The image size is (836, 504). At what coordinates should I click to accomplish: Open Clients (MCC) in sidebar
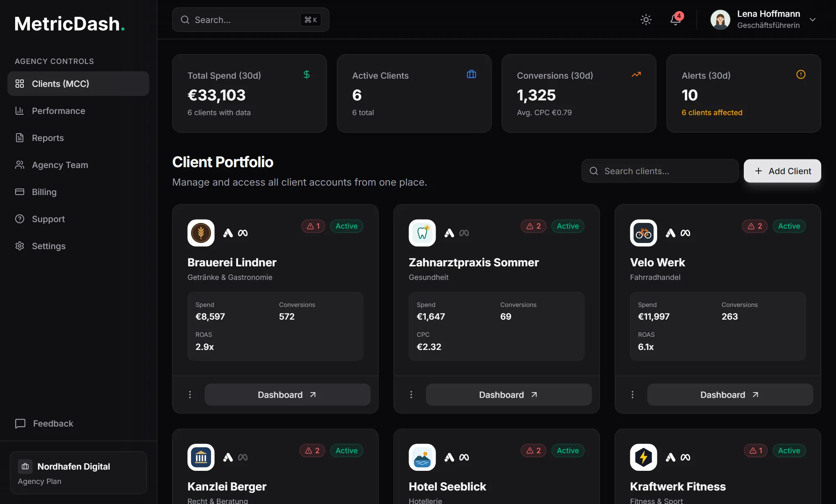(x=78, y=84)
